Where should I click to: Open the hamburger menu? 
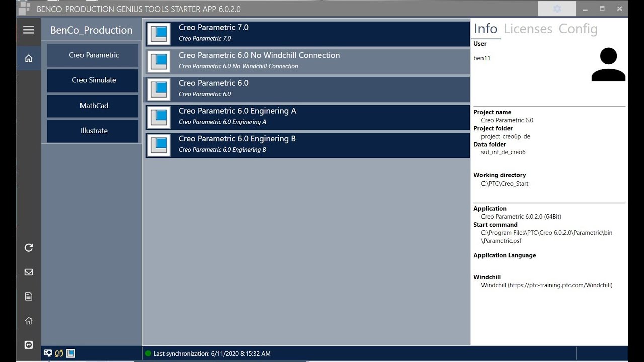pos(29,30)
